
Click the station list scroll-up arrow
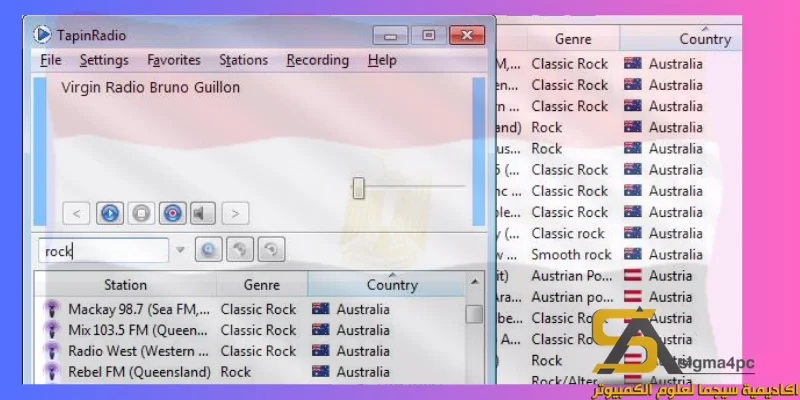pos(474,282)
